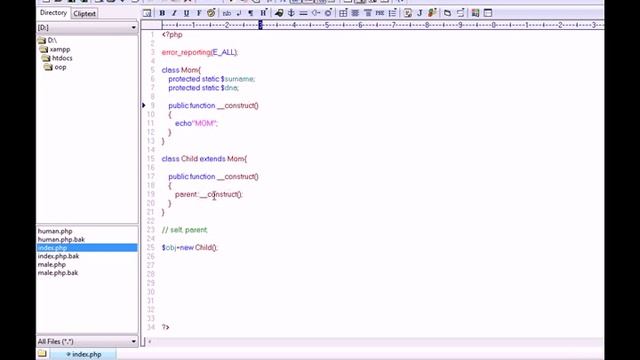Click the script tag icon

click(407, 13)
